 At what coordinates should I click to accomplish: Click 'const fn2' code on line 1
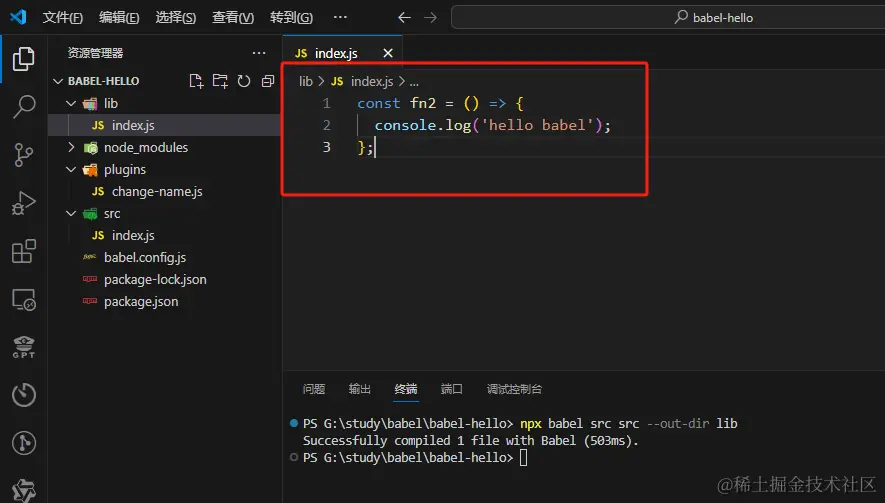click(397, 103)
